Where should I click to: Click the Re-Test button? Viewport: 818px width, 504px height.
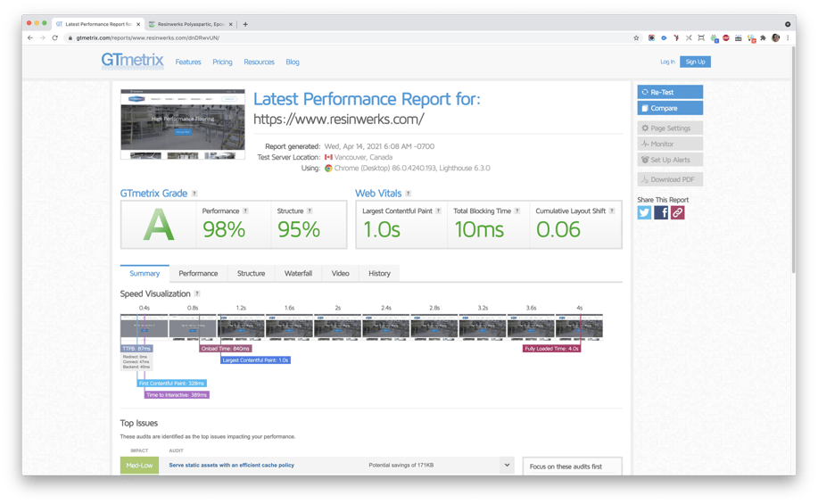(670, 92)
